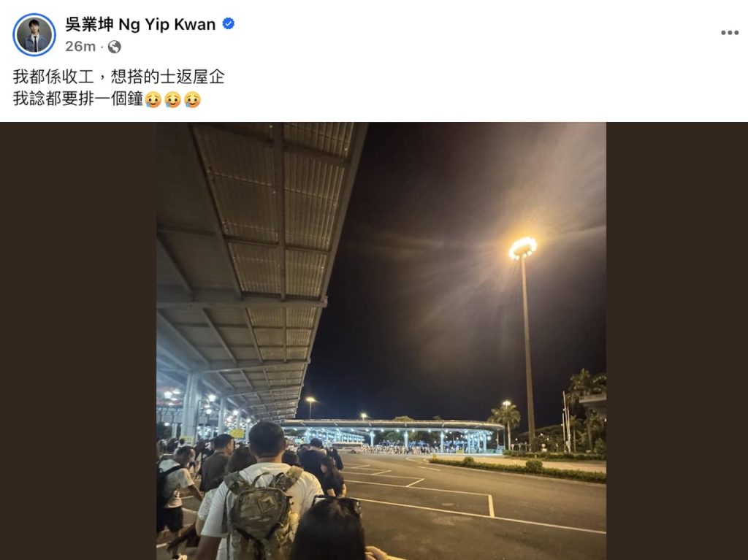
Task: Open the three-dot post options menu
Action: coord(730,32)
